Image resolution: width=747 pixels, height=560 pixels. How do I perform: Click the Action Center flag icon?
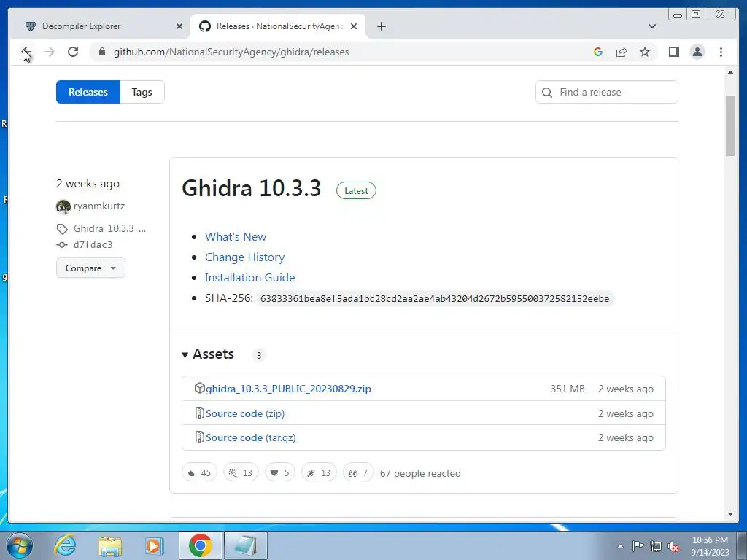(638, 546)
